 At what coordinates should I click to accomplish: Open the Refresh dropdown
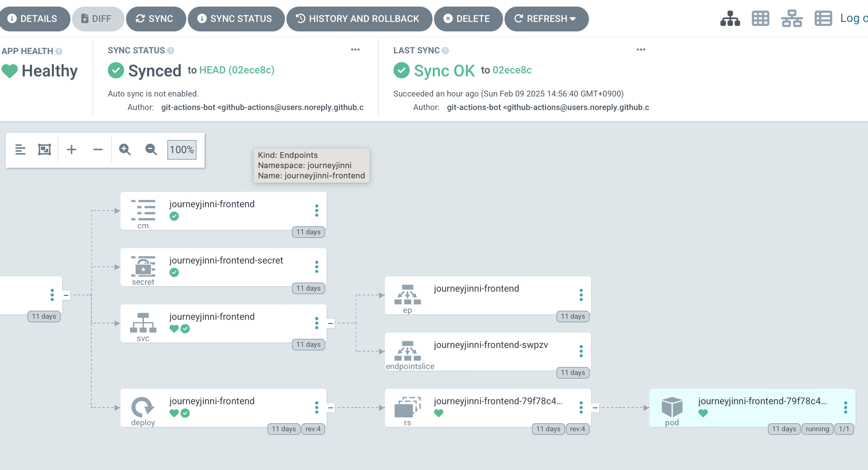(546, 19)
